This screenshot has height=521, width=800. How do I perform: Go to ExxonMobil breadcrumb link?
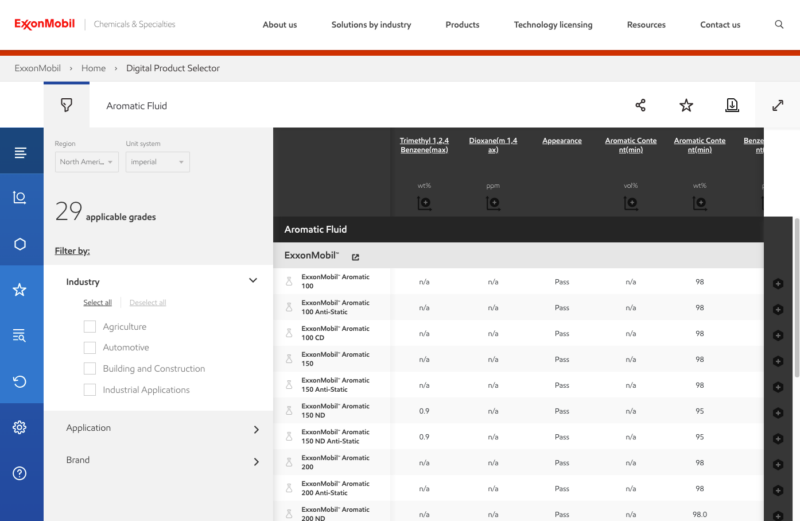(x=37, y=68)
